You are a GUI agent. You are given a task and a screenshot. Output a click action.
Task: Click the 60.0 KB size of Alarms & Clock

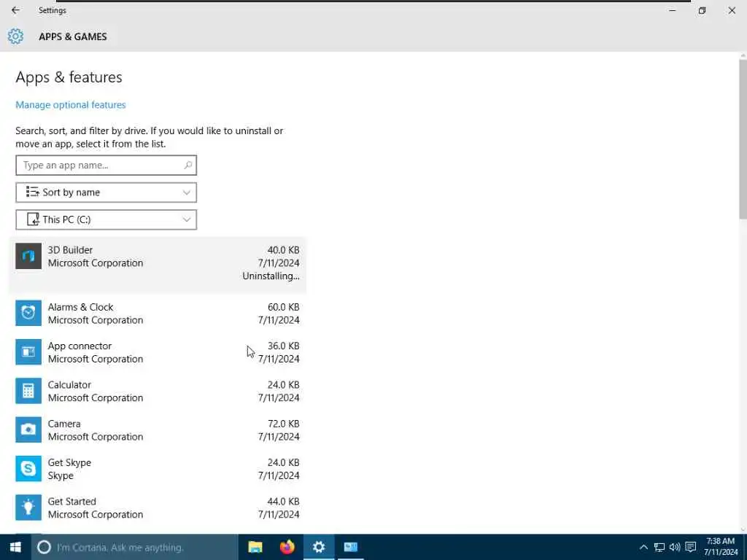click(x=283, y=307)
